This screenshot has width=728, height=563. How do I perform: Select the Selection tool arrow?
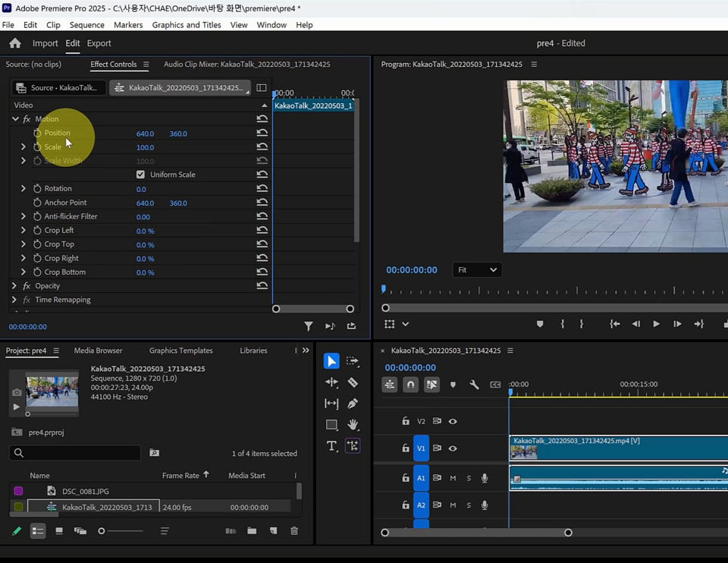coord(331,361)
